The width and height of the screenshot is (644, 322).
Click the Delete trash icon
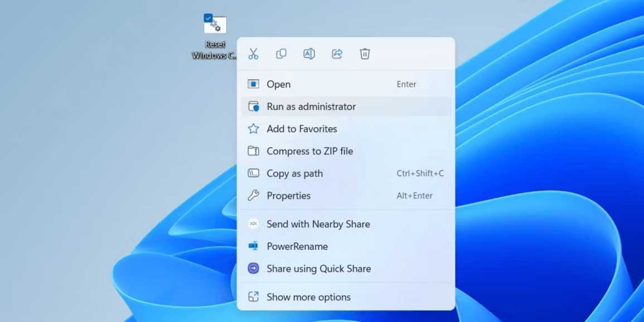click(x=365, y=53)
